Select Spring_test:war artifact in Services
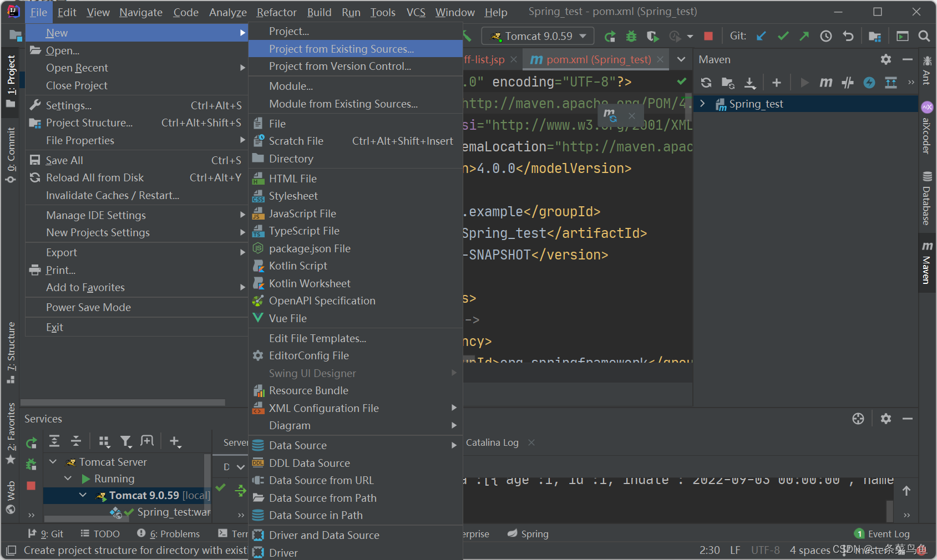The image size is (937, 560). [174, 512]
